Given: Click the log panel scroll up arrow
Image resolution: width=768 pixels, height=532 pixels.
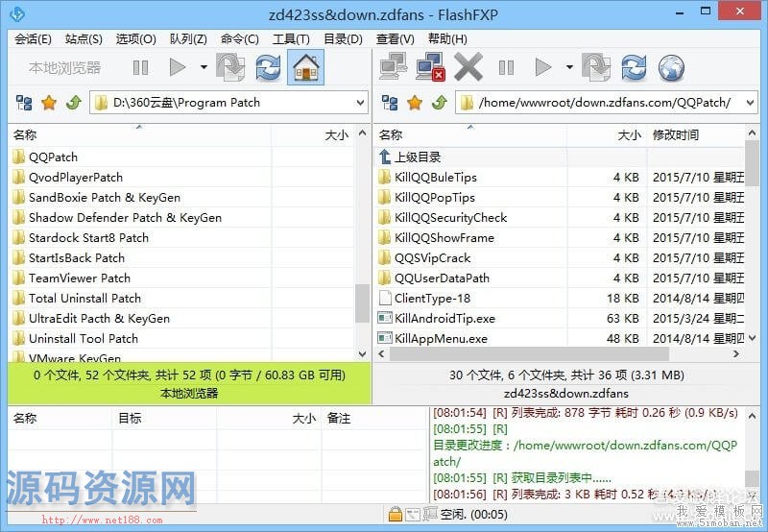Looking at the screenshot, I should point(752,416).
